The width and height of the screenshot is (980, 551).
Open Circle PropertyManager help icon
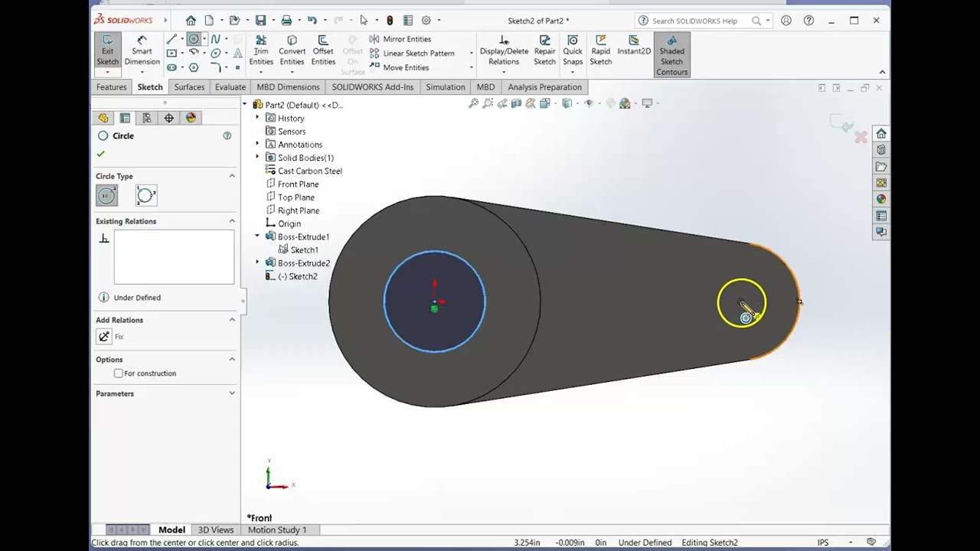pyautogui.click(x=227, y=135)
